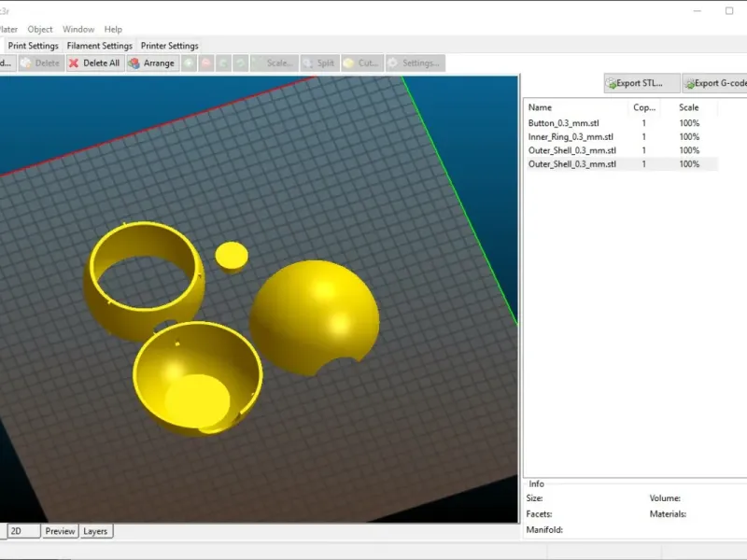Click the green plus More copies icon
Screen dimensions: 747x560
190,63
